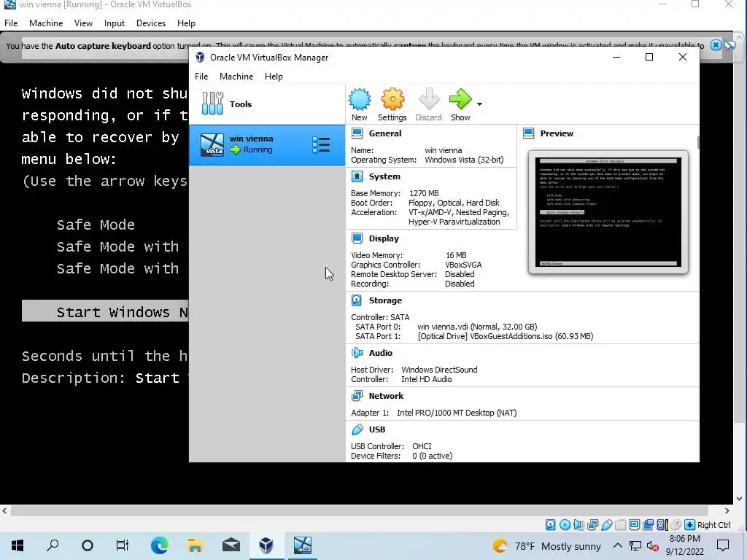Click recording status indicator icon
This screenshot has width=747, height=560.
[x=648, y=525]
